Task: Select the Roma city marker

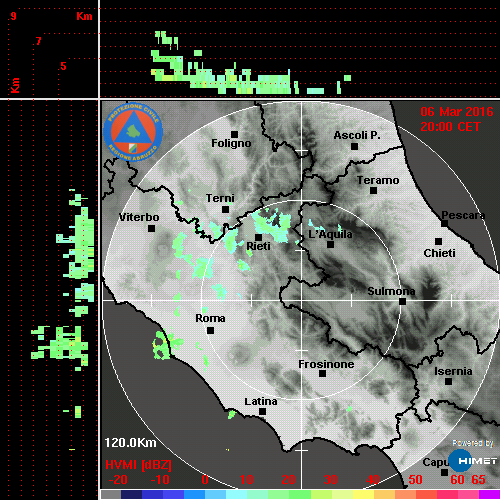Action: (x=210, y=330)
